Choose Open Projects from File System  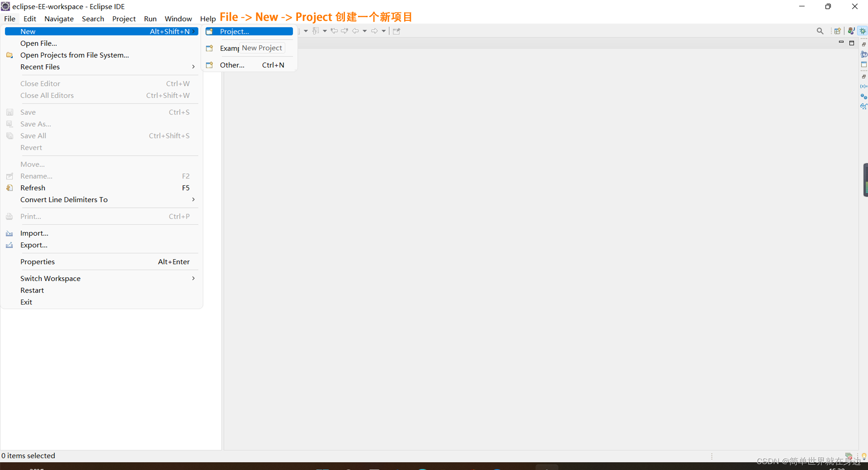(x=75, y=55)
